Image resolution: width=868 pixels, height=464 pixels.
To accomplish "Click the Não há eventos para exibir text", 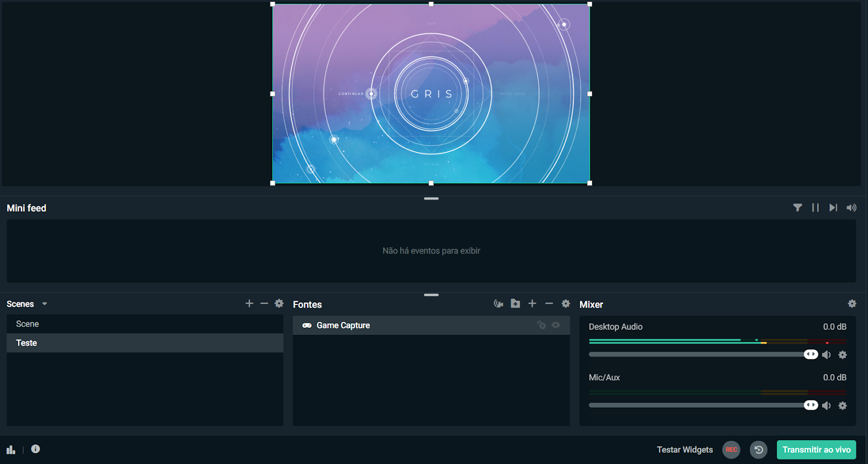I will tap(431, 251).
